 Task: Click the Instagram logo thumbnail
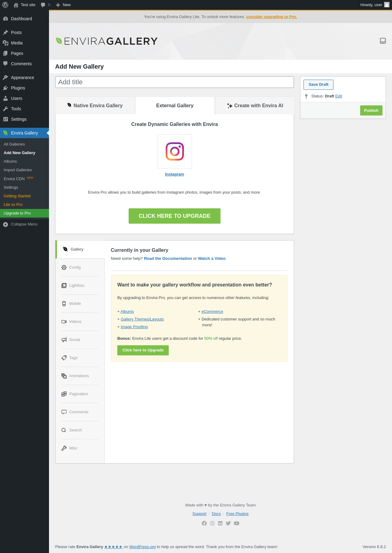coord(175,151)
